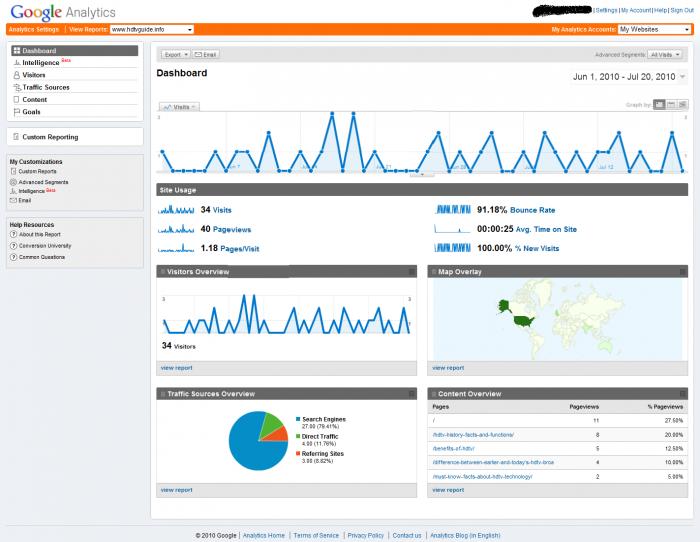Click Sign Out link
Image resolution: width=700 pixels, height=542 pixels.
682,10
